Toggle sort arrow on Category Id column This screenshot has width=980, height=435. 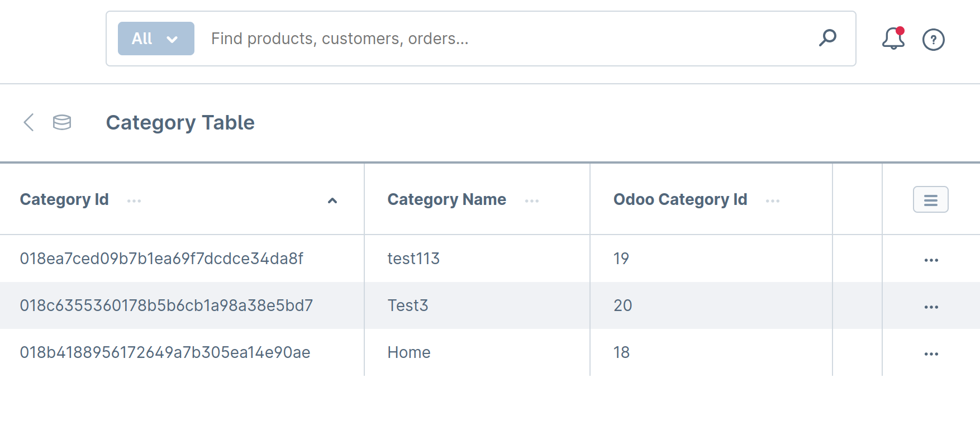click(x=332, y=200)
